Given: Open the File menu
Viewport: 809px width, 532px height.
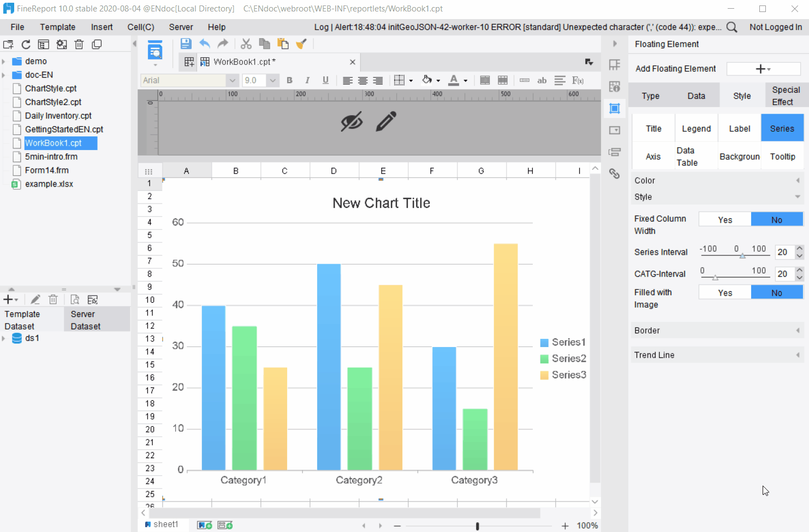Looking at the screenshot, I should 17,27.
